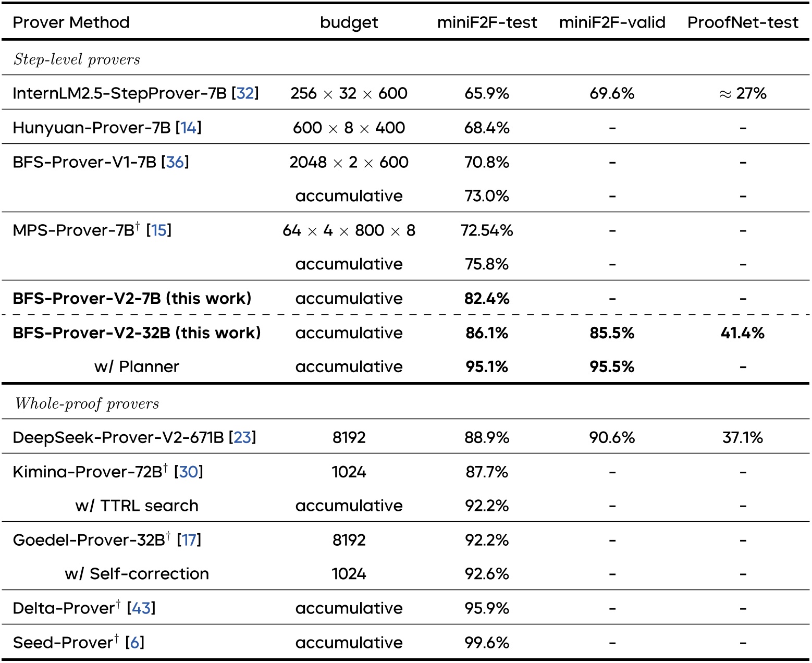
Task: Open reference 15 after MPS-Prover-7B
Action: [x=159, y=230]
